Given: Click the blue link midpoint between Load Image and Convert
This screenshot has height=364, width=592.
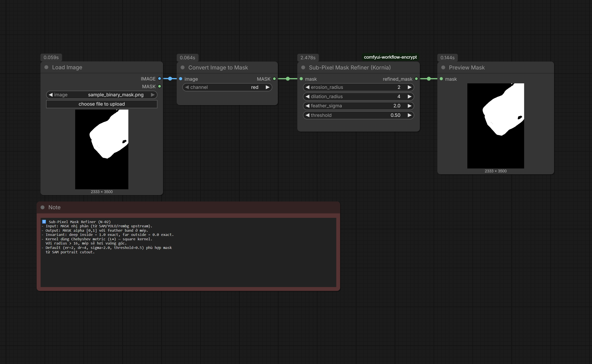Looking at the screenshot, I should click(x=170, y=79).
